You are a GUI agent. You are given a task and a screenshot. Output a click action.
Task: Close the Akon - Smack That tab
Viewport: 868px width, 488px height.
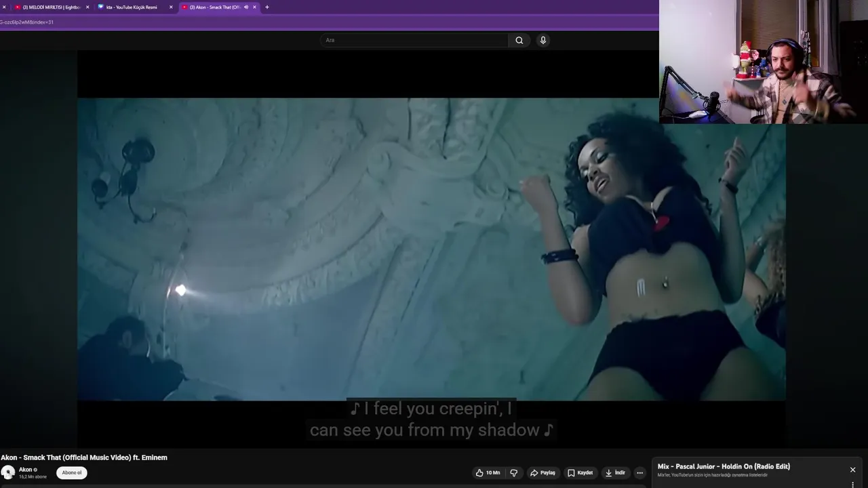point(254,7)
